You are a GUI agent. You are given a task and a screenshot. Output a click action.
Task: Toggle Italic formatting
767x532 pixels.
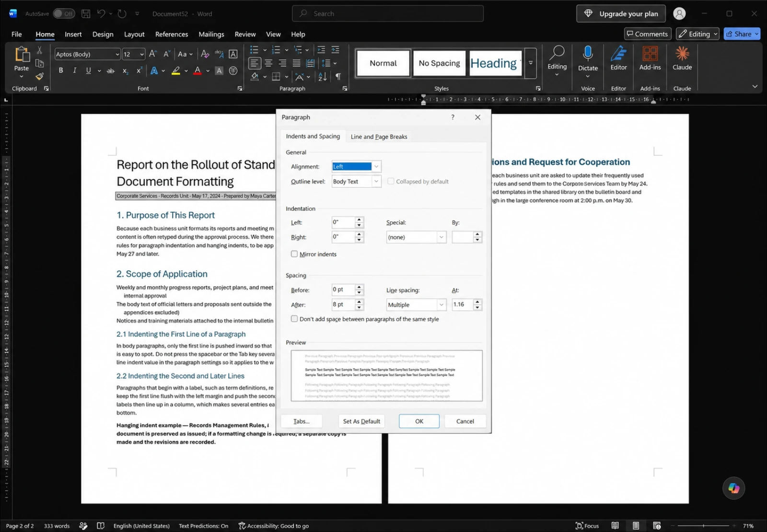74,70
